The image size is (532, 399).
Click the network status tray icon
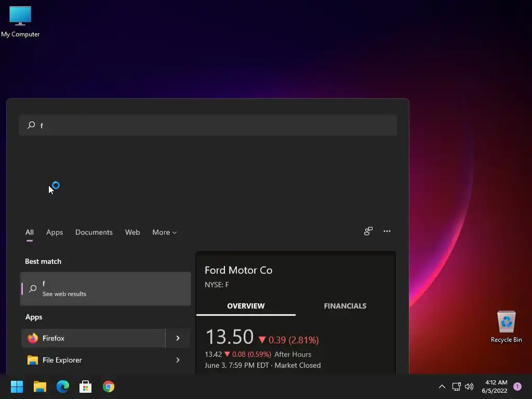[x=456, y=387]
